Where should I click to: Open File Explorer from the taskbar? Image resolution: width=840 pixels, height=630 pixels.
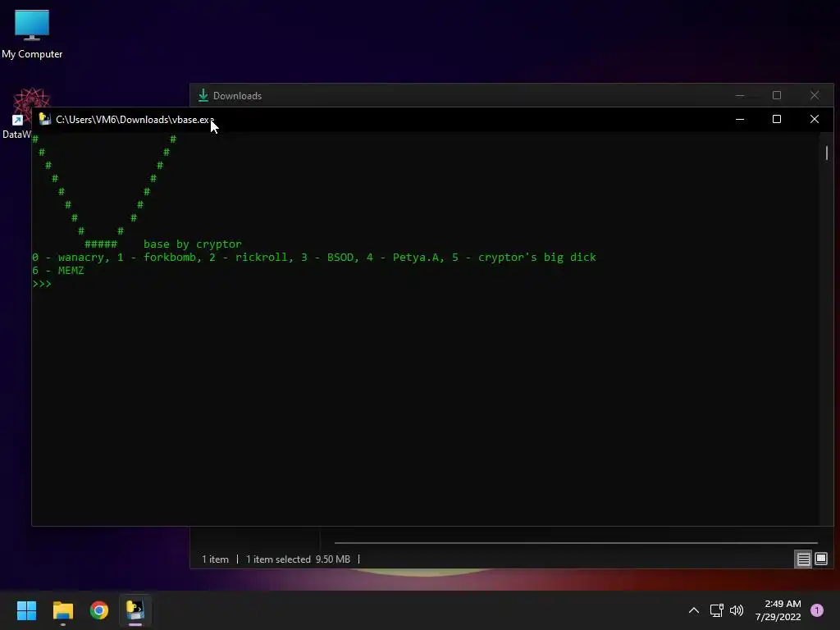(x=62, y=610)
